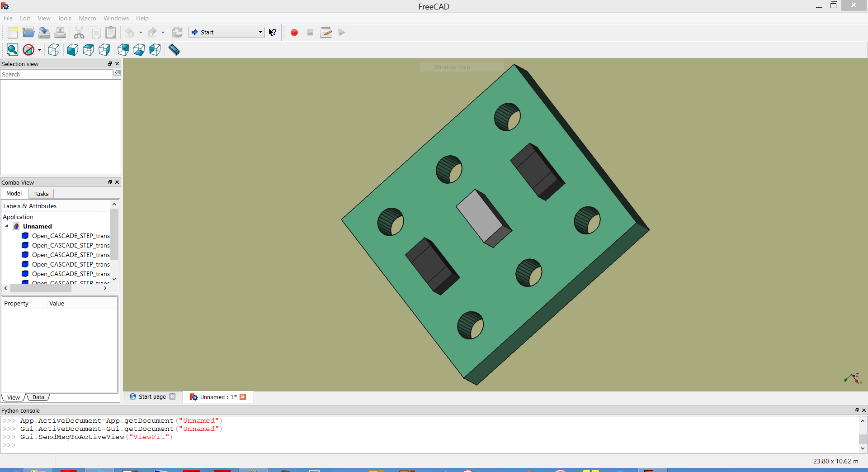Open the macros edit notepad icon

pyautogui.click(x=326, y=33)
